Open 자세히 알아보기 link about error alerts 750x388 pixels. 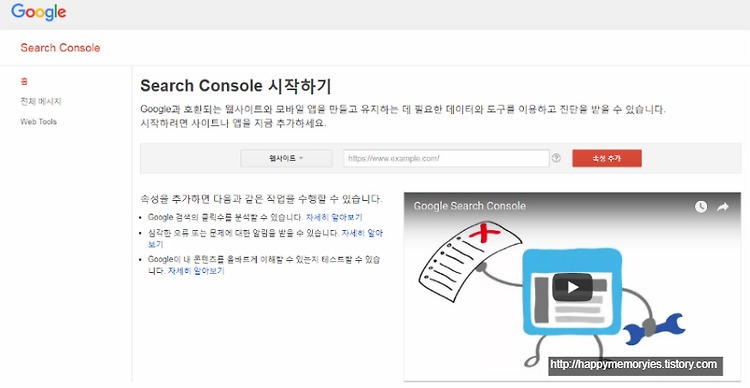point(362,233)
